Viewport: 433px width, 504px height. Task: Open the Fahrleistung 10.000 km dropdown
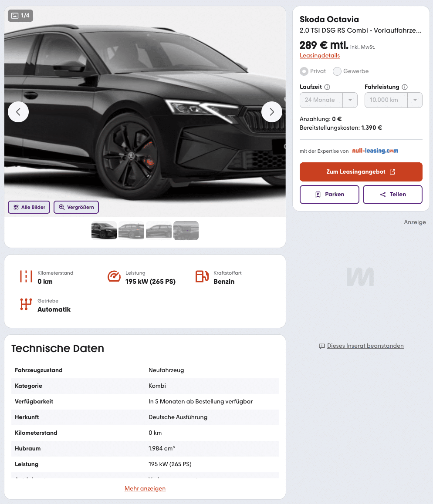[393, 100]
